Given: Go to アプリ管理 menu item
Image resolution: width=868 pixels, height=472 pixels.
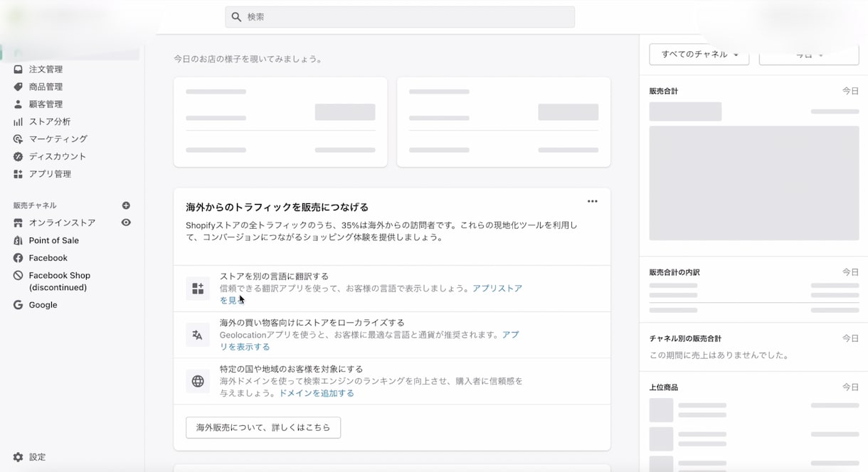Looking at the screenshot, I should coord(50,173).
